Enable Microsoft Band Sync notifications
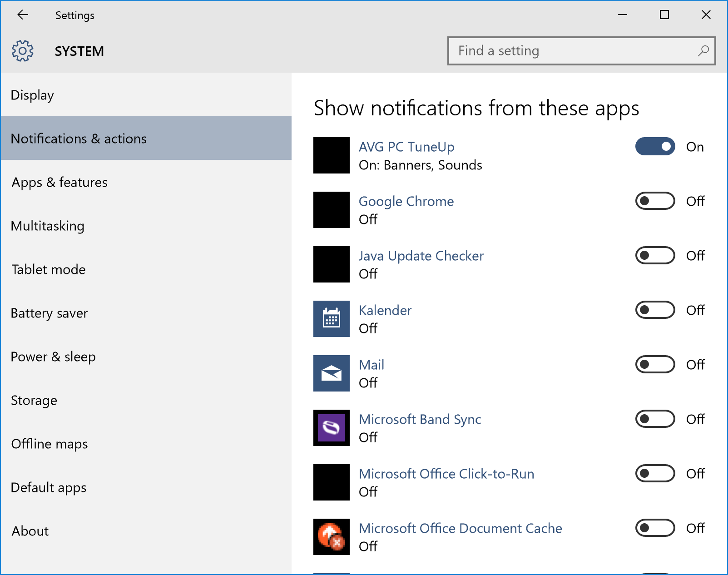Viewport: 728px width, 575px height. tap(655, 419)
